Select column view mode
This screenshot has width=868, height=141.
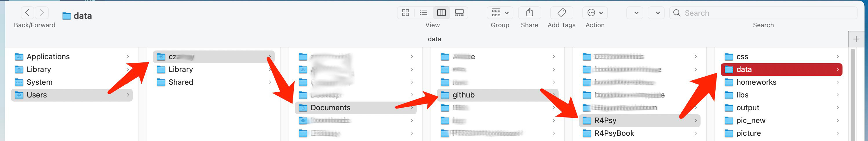(x=441, y=13)
